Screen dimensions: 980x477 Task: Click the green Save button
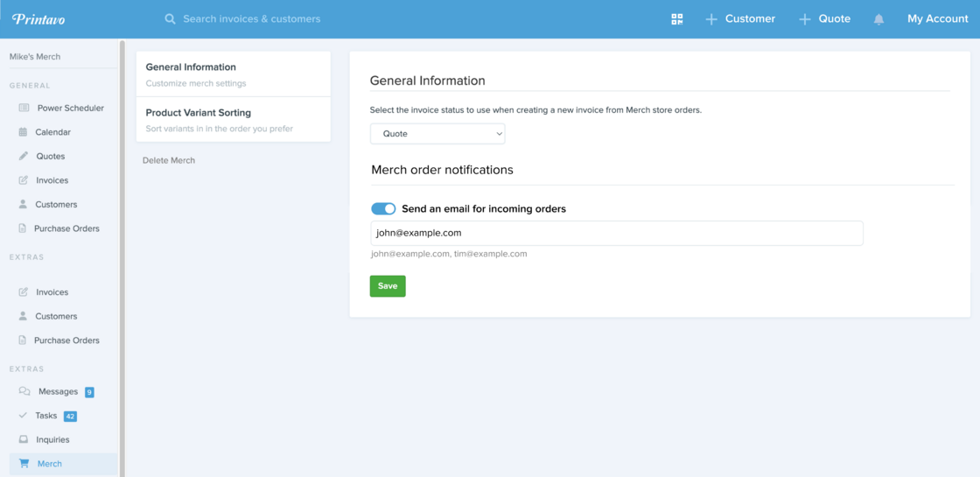pyautogui.click(x=388, y=286)
